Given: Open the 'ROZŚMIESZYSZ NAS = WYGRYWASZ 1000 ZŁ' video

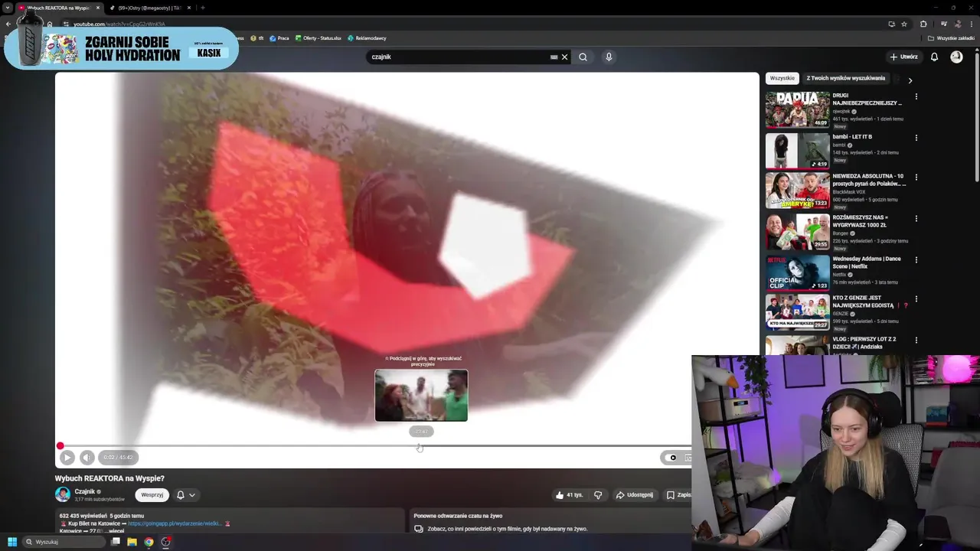Looking at the screenshot, I should click(x=798, y=232).
